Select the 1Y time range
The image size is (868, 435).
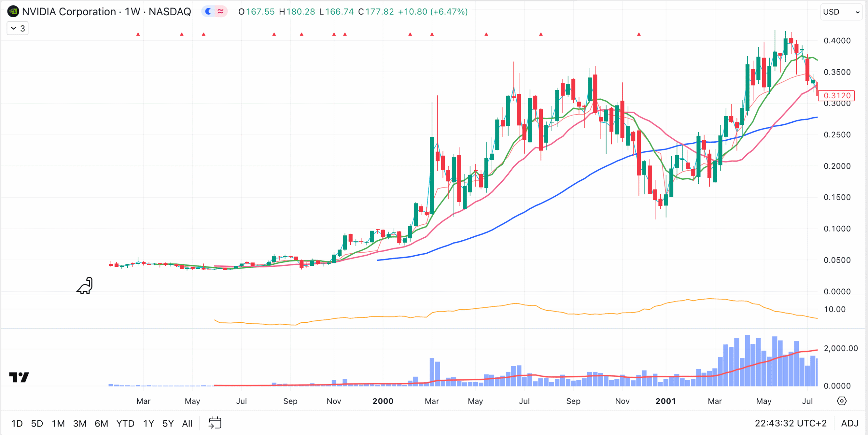tap(148, 423)
